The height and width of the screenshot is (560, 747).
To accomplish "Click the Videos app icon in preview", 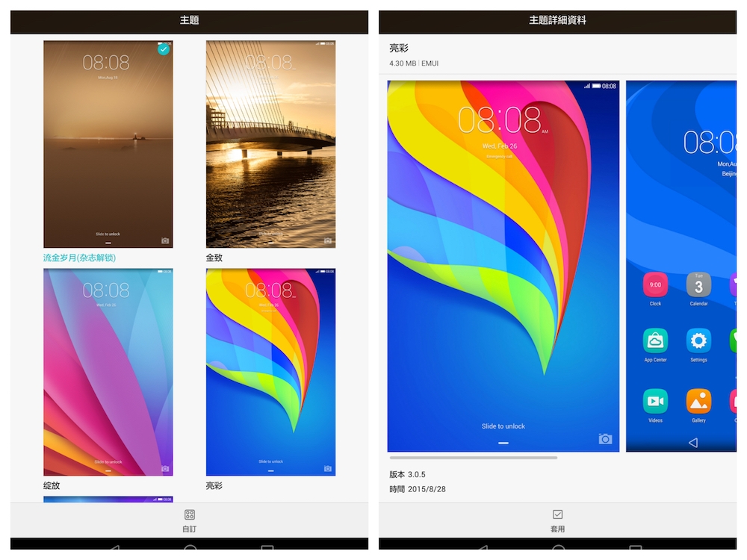I will (655, 402).
